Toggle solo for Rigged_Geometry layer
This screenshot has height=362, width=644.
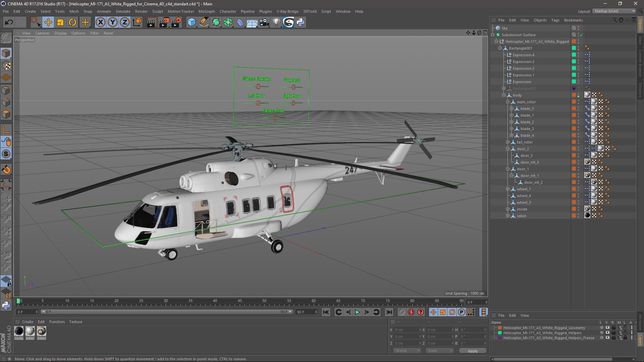click(601, 328)
